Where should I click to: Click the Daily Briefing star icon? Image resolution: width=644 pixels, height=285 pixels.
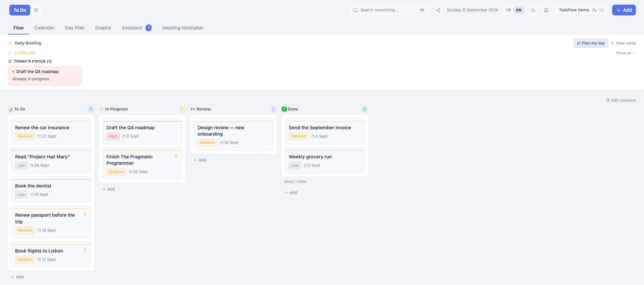pos(10,43)
